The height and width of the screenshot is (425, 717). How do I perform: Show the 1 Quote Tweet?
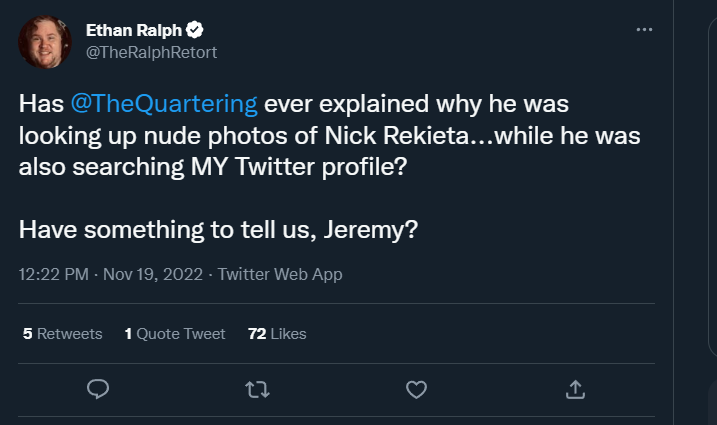pos(175,333)
